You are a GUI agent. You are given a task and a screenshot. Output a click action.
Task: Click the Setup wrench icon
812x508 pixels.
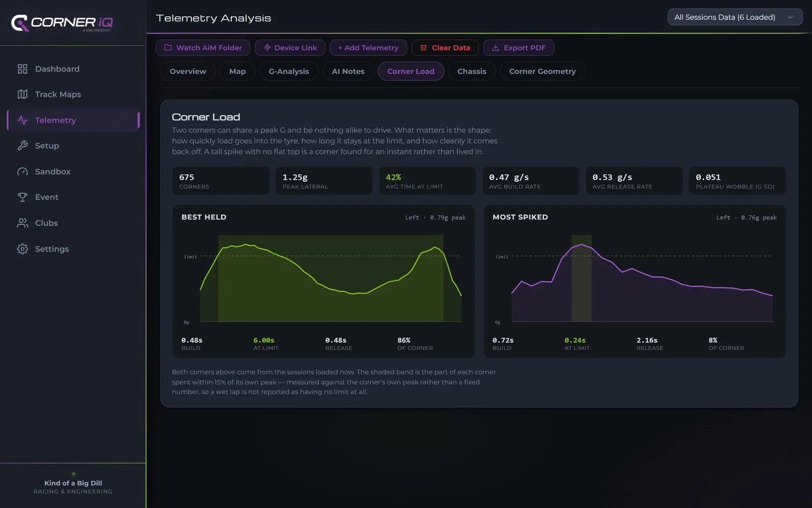point(22,145)
